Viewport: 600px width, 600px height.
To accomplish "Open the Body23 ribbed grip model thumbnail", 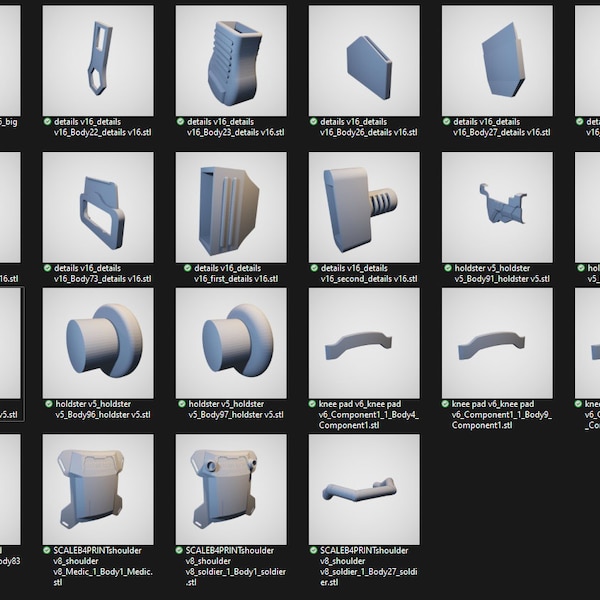I will tap(231, 60).
